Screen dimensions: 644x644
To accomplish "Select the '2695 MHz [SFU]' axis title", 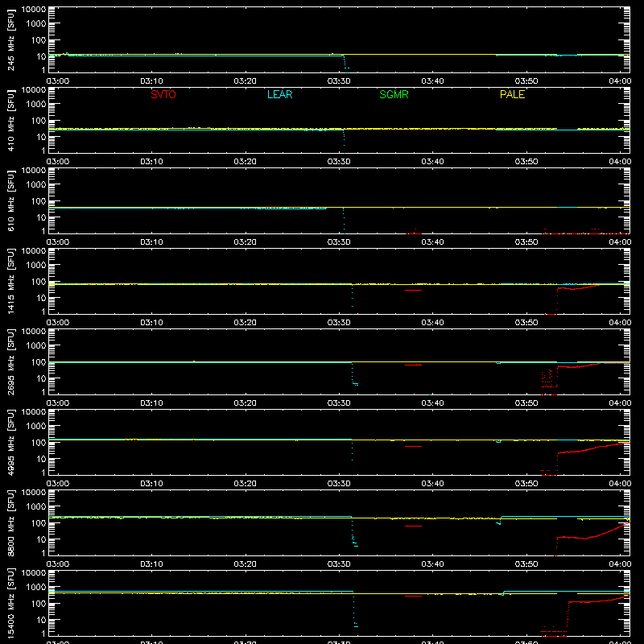I will point(10,362).
